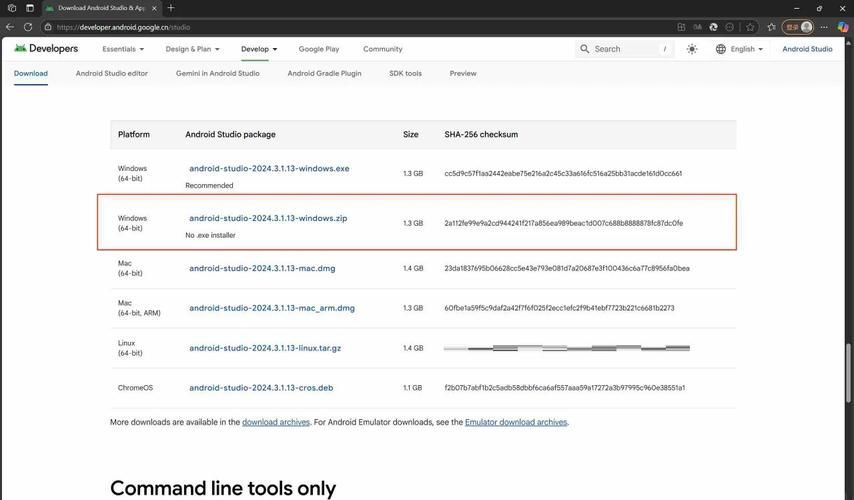
Task: Open the favorites list icon
Action: click(x=771, y=27)
